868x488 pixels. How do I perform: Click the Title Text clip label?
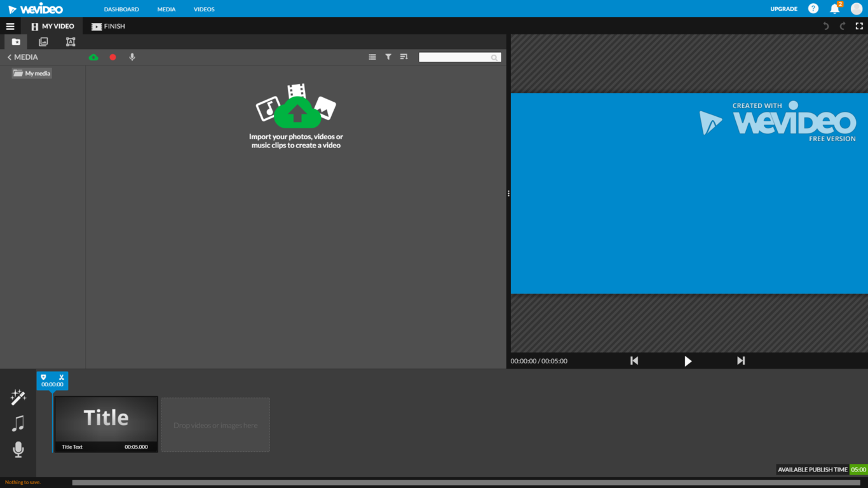click(x=72, y=447)
